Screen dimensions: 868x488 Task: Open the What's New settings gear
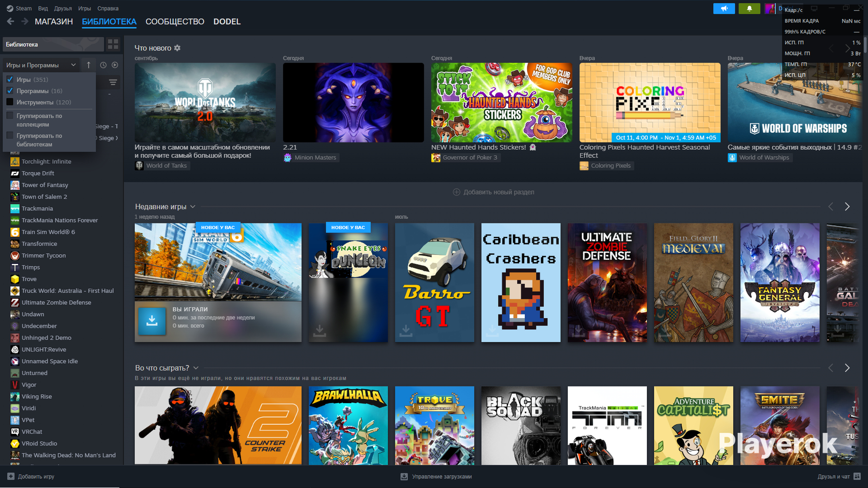pyautogui.click(x=177, y=48)
